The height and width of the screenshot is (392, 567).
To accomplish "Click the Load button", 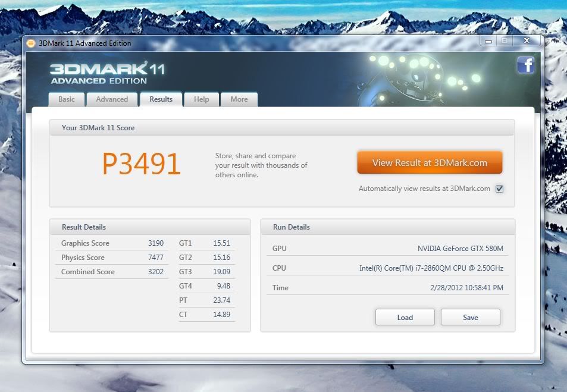I will coord(405,317).
